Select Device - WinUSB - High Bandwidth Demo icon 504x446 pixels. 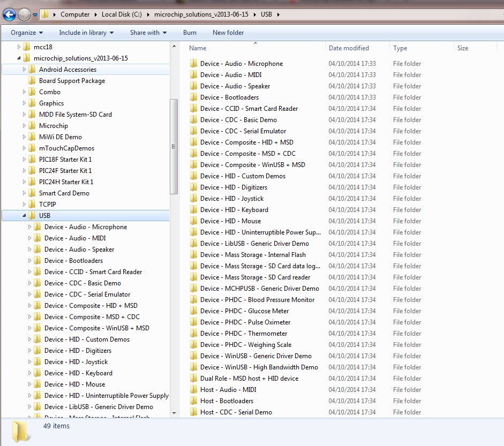pos(193,367)
